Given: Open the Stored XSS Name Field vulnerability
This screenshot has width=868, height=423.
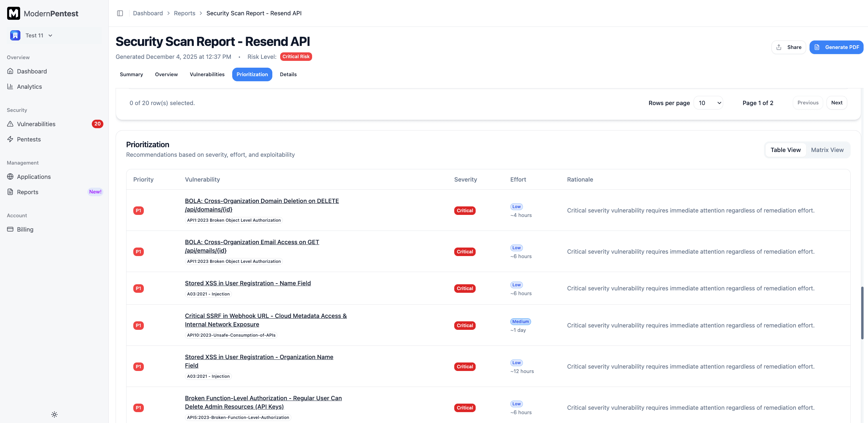Looking at the screenshot, I should click(248, 283).
